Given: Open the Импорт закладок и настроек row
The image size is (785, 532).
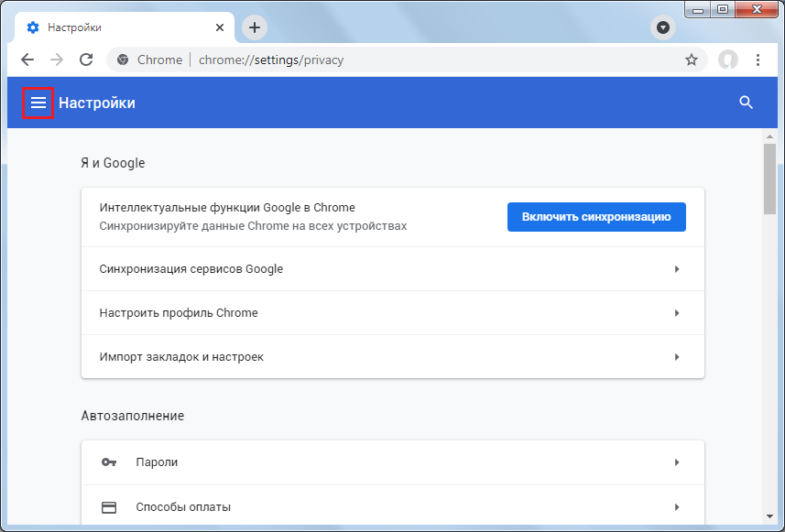Looking at the screenshot, I should tap(392, 357).
